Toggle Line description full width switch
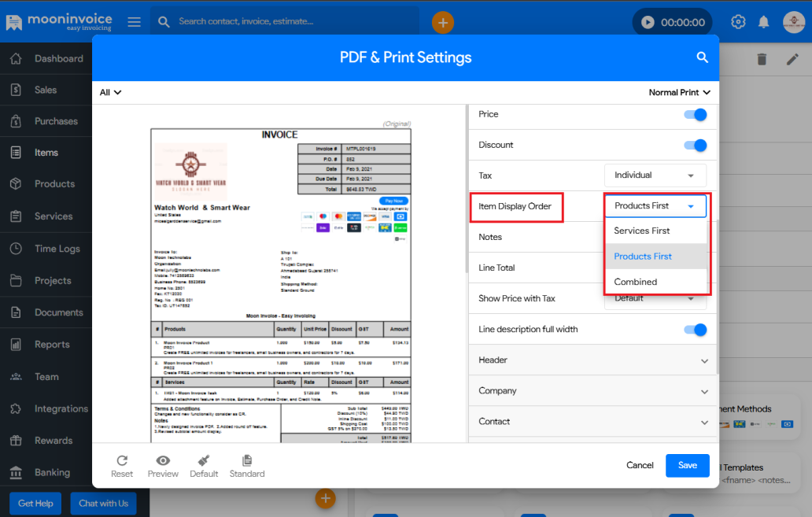The image size is (812, 517). point(695,330)
